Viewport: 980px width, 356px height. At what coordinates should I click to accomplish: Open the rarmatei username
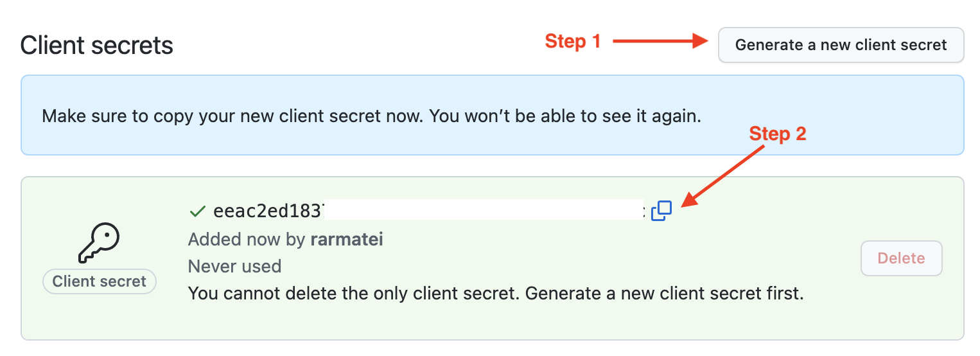tap(346, 240)
